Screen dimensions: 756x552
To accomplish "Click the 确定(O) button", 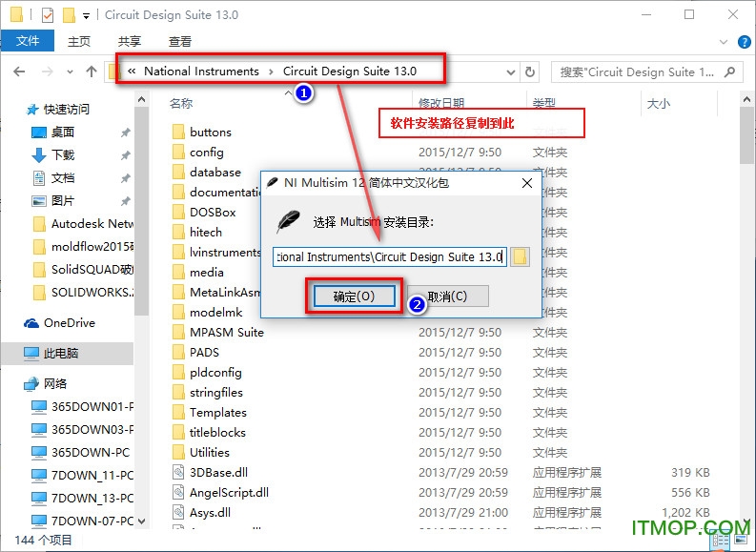I will click(355, 296).
